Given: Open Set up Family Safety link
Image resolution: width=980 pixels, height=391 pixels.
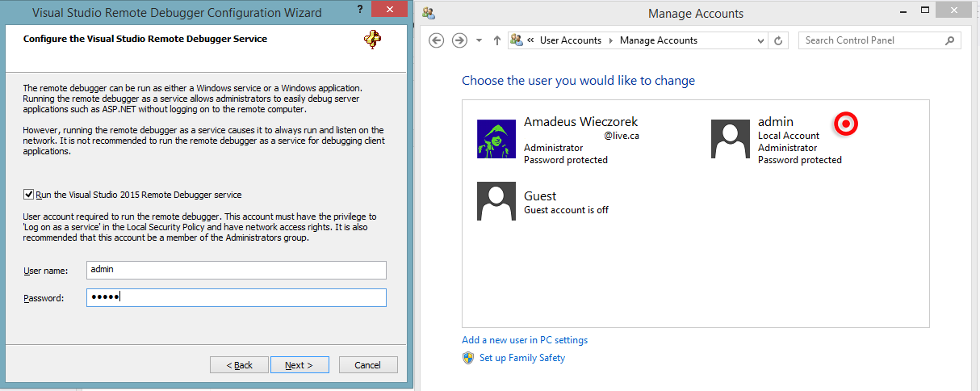Looking at the screenshot, I should (x=522, y=358).
